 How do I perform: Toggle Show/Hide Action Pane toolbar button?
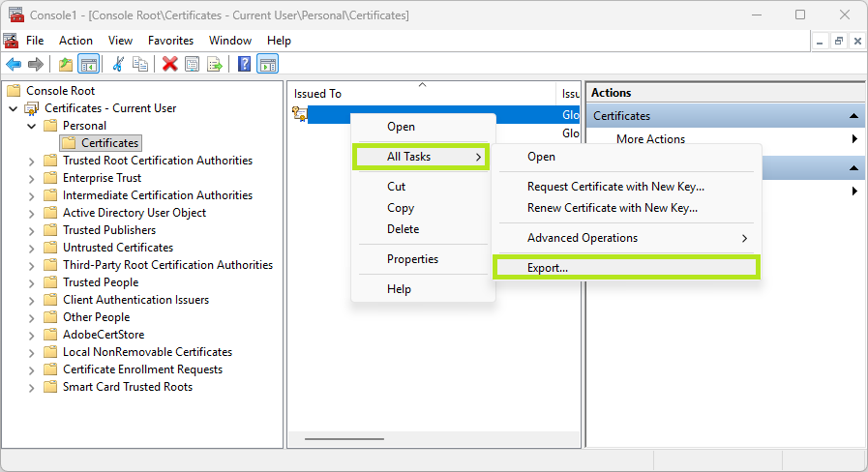(267, 64)
